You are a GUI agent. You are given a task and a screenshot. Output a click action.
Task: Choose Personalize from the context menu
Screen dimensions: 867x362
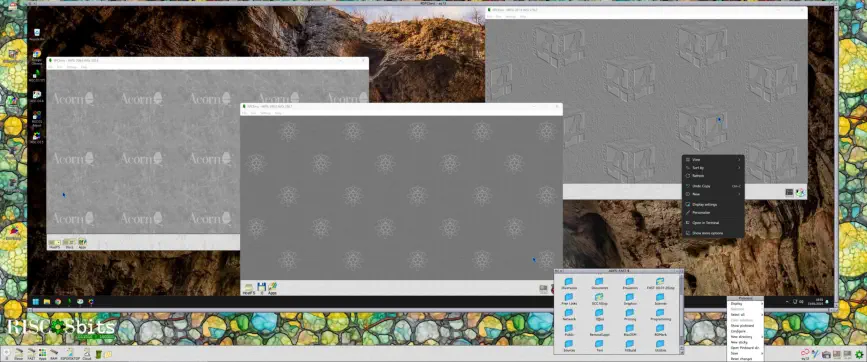pos(713,212)
